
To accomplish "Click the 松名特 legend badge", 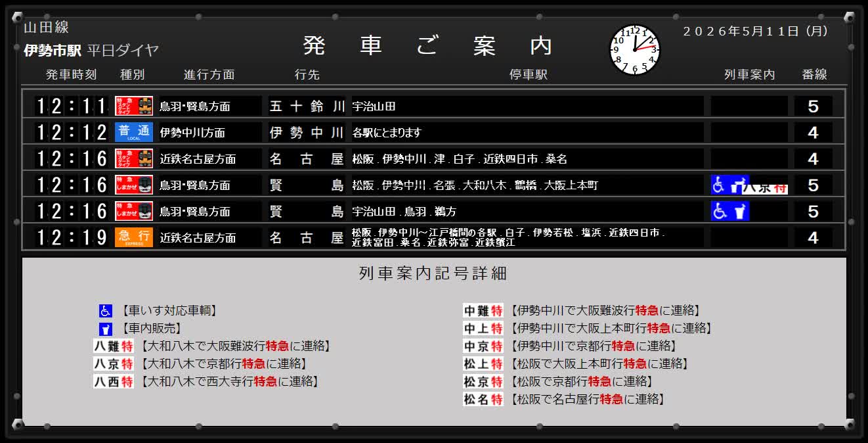I will point(483,400).
